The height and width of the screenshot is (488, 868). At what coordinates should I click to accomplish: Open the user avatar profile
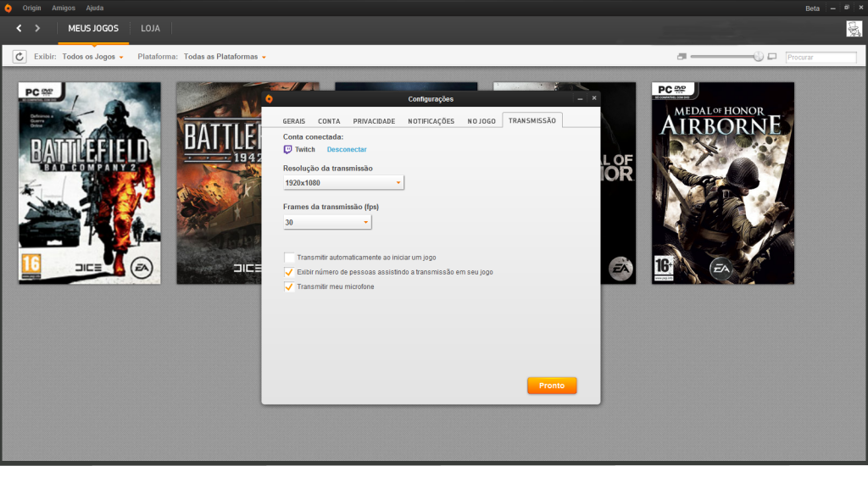point(854,28)
